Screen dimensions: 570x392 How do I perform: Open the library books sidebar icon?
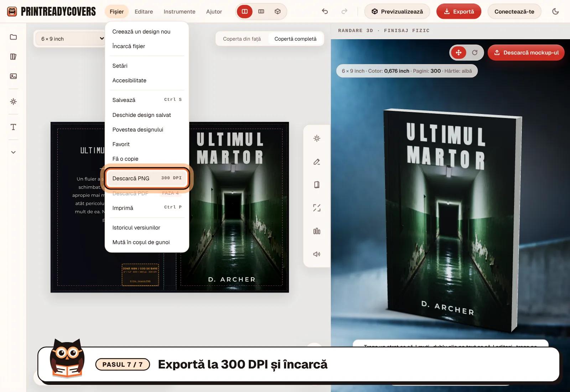[x=13, y=57]
